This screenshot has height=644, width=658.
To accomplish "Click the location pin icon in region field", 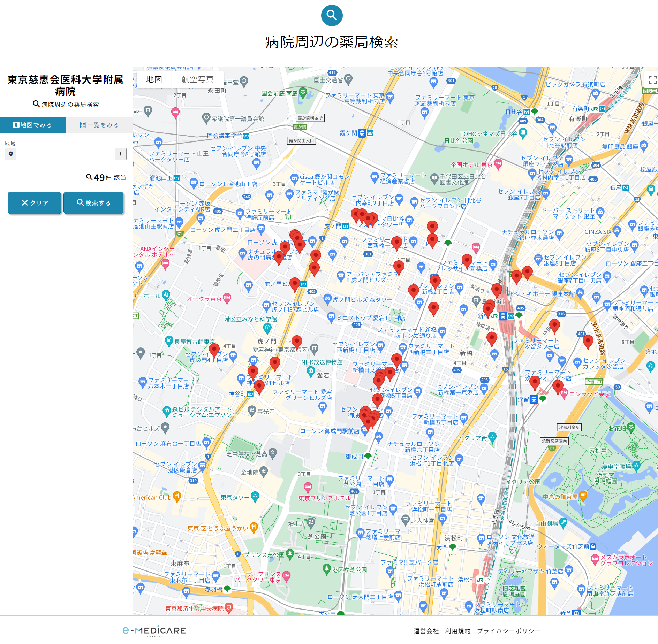I will click(11, 154).
